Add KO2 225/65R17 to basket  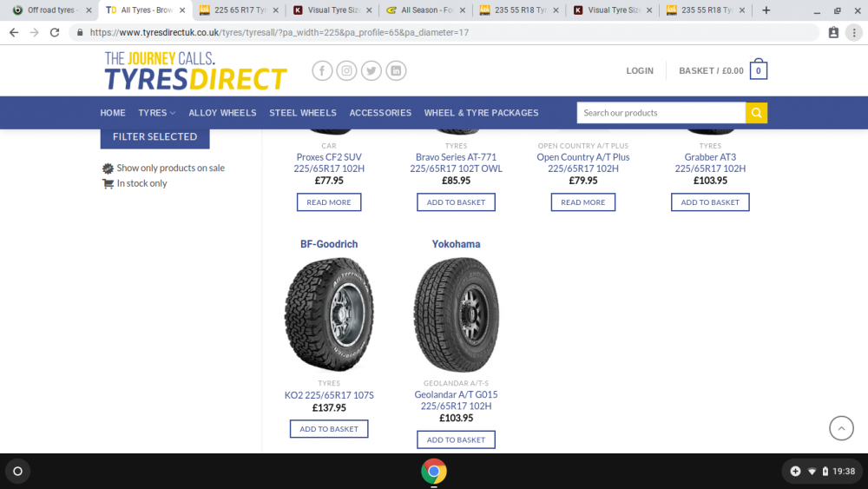(x=329, y=429)
